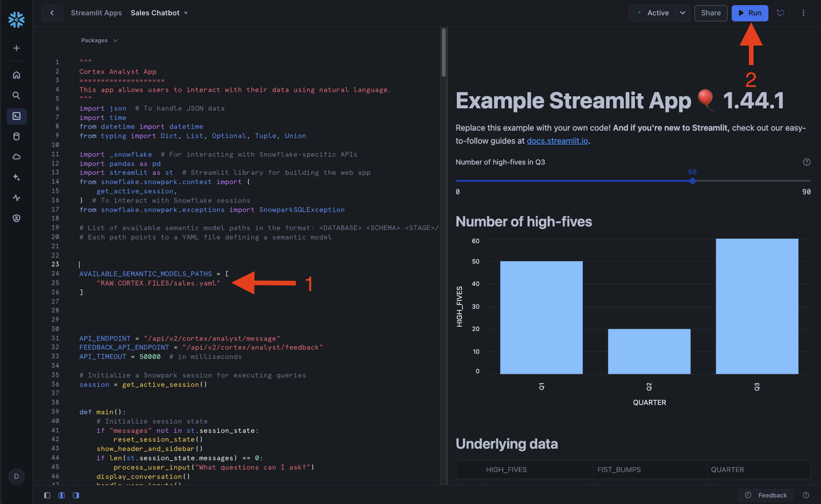Screen dimensions: 821x504
Task: Click on the def main(): line
Action: (x=102, y=412)
